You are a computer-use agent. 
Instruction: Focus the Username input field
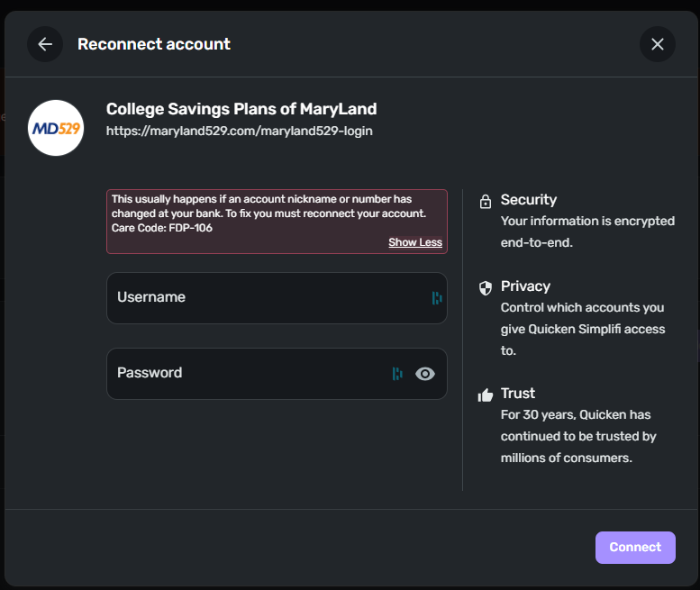(266, 298)
